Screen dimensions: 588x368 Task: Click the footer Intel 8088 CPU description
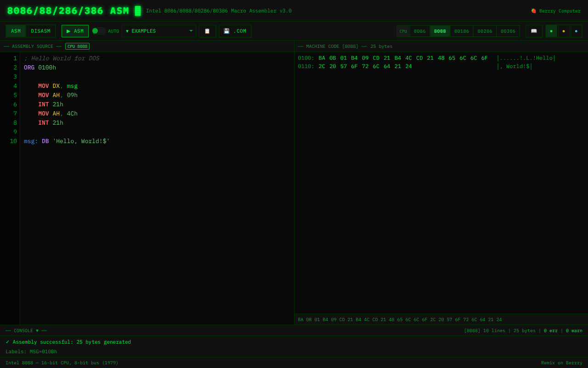62,363
